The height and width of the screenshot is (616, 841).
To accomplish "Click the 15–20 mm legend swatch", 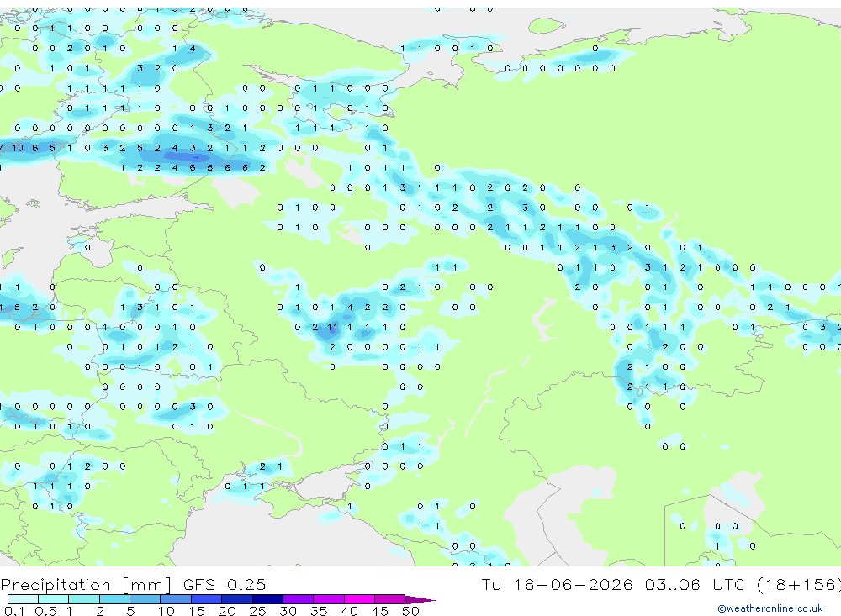I will pyautogui.click(x=207, y=599).
